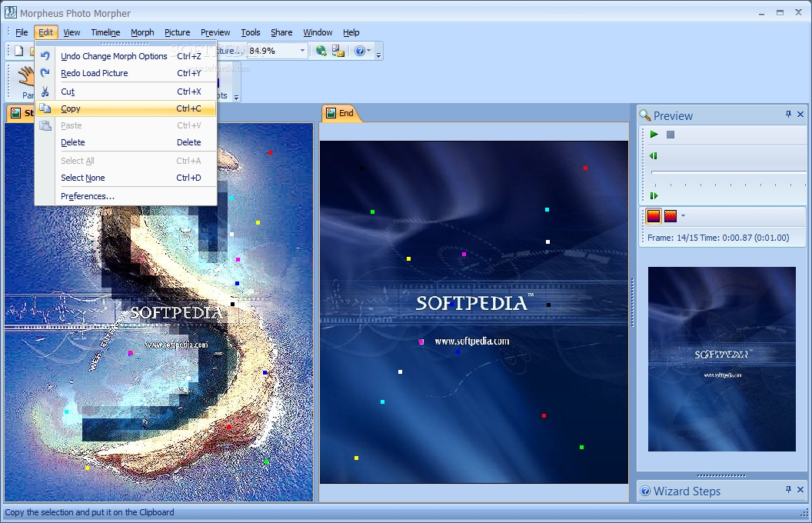Viewport: 812px width, 523px height.
Task: Open the Morph menu
Action: (142, 32)
